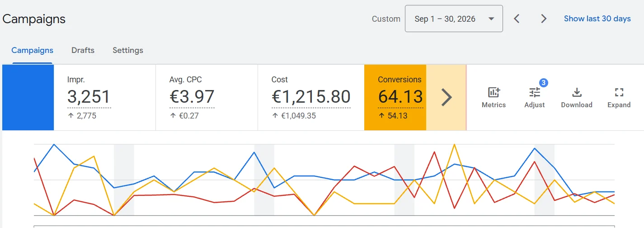Download the chart data
644x228 pixels.
pos(576,98)
